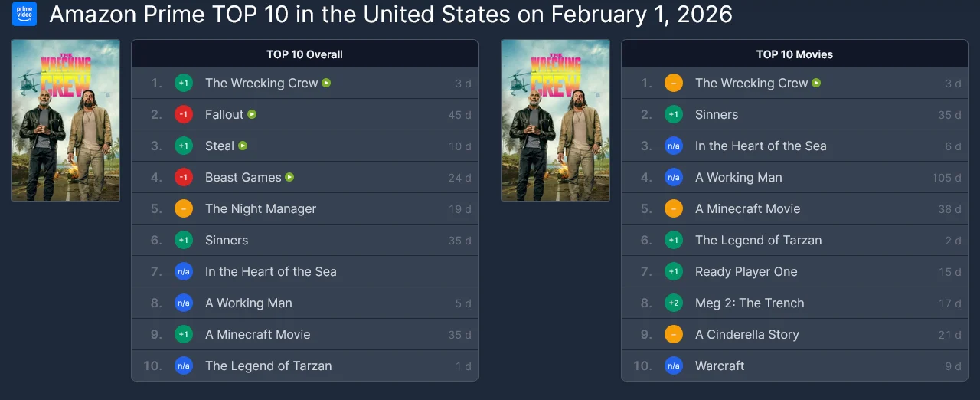Click the TOP 10 Movies header

[x=794, y=54]
